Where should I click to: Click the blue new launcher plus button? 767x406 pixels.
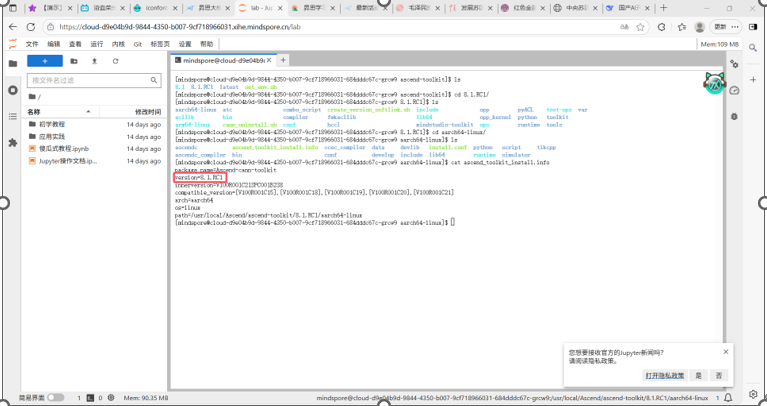coord(45,61)
